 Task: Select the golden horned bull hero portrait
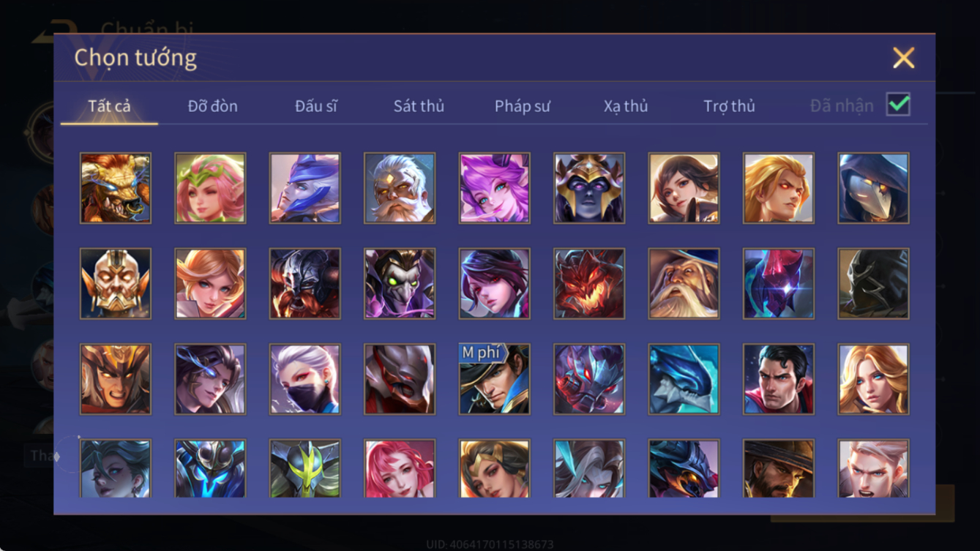116,188
